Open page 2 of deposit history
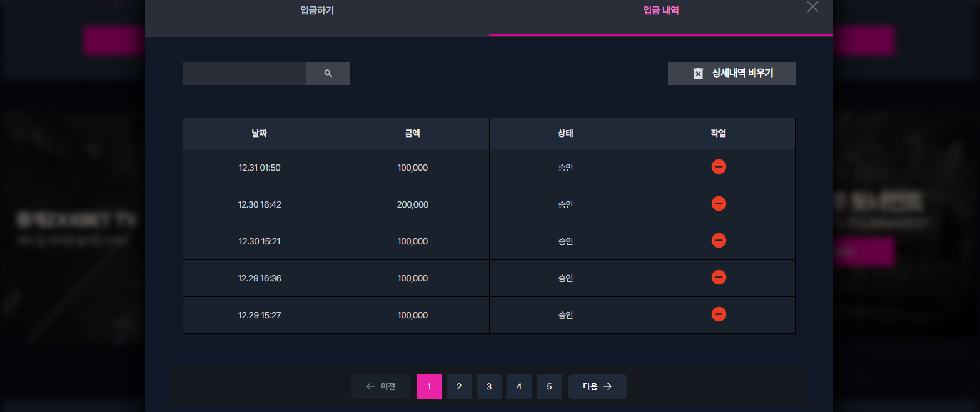The width and height of the screenshot is (980, 412). pos(459,386)
